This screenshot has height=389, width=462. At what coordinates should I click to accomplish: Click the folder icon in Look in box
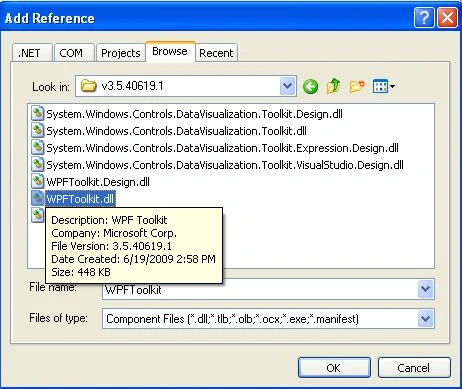(88, 86)
